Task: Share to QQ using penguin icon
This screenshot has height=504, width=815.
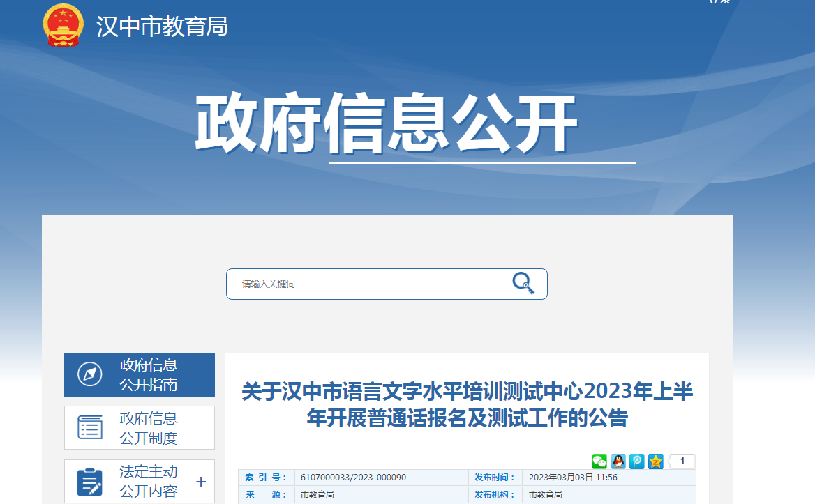Action: tap(618, 461)
